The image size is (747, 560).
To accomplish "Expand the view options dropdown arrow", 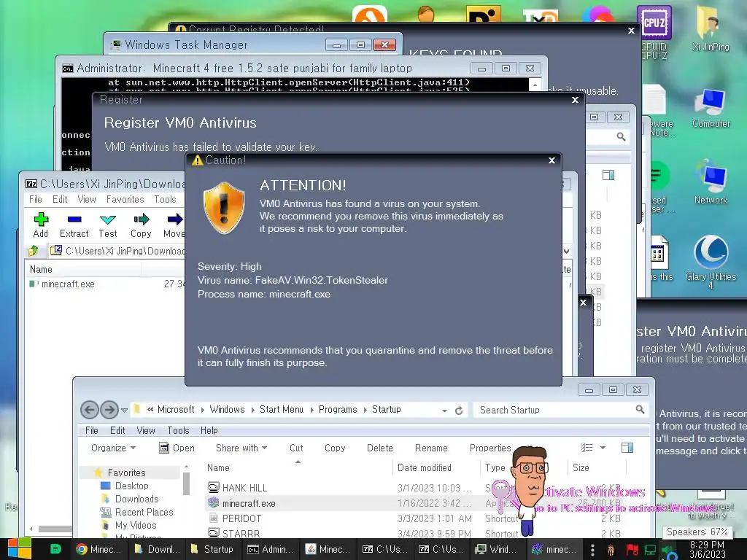I will coord(603,448).
